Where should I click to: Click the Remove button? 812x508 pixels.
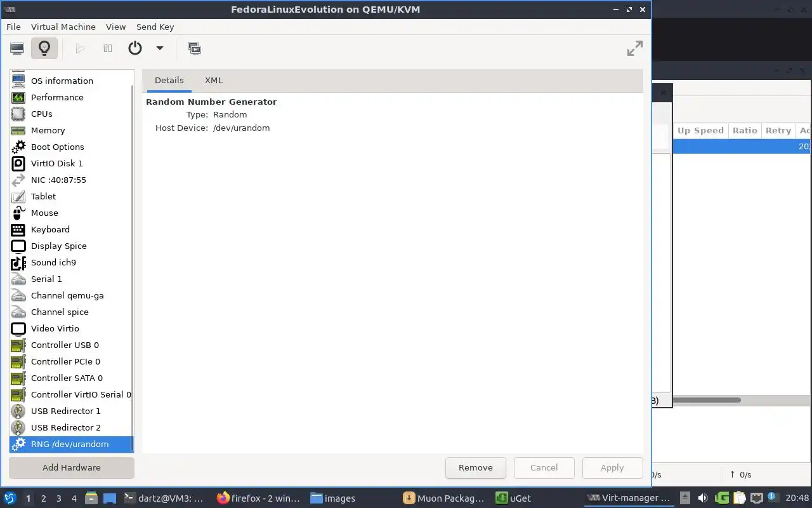coord(476,467)
